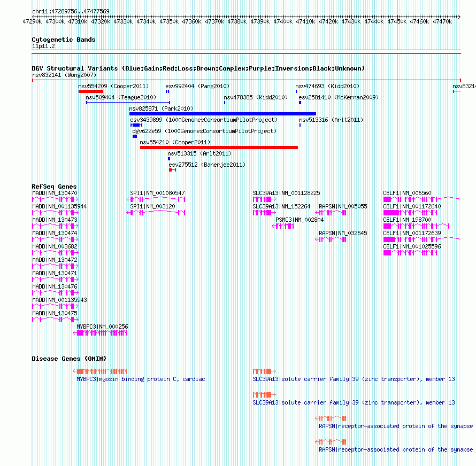Screen dimensions: 476x466
Task: Select the dgv622e59 blue variant square
Action: [135, 136]
